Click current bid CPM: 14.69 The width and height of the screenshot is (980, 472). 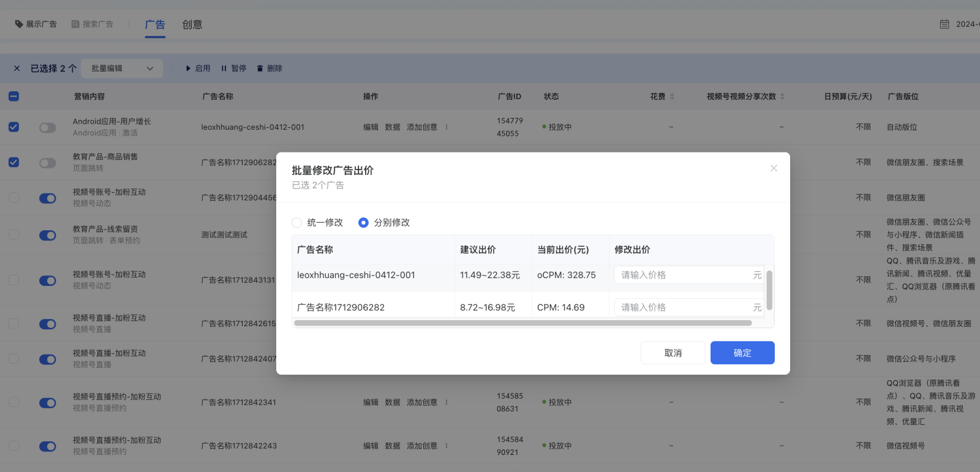[x=561, y=307]
